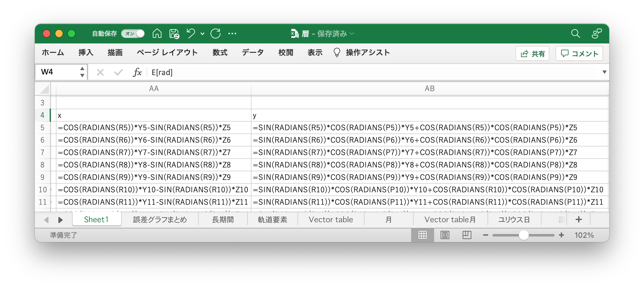Click cell AA11 formula with R11

click(x=154, y=202)
